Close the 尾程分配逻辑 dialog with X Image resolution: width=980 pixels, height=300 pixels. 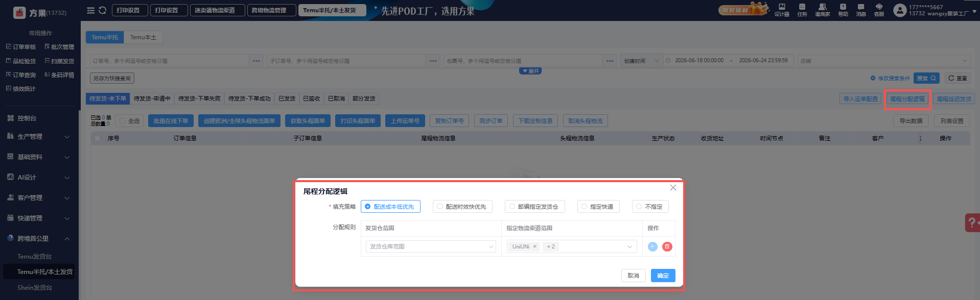pyautogui.click(x=673, y=188)
